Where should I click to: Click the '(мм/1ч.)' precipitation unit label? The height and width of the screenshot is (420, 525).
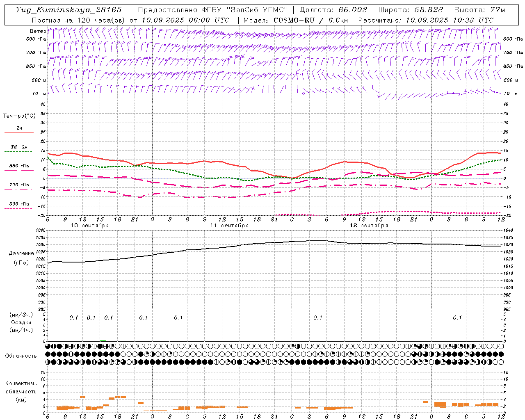(21, 330)
